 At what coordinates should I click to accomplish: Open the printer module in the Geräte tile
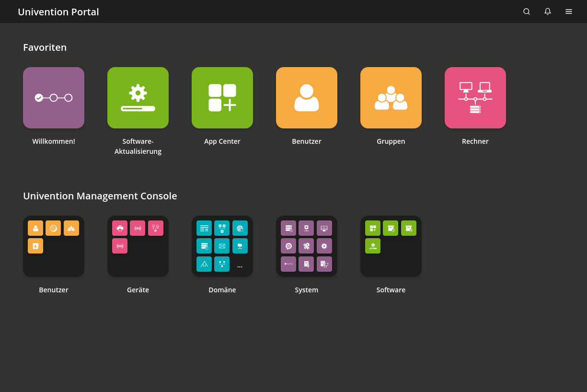tap(120, 228)
